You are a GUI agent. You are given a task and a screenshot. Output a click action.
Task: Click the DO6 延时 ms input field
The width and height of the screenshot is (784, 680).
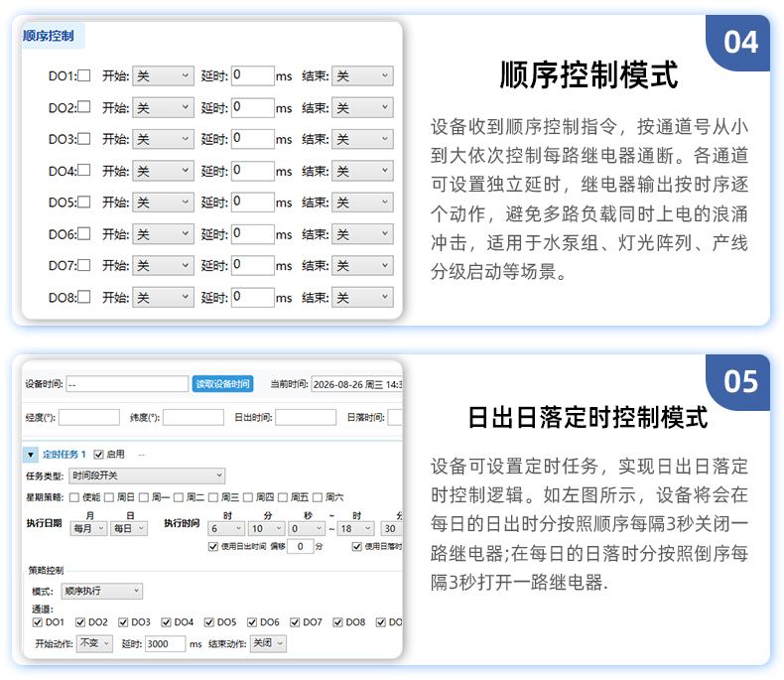253,233
